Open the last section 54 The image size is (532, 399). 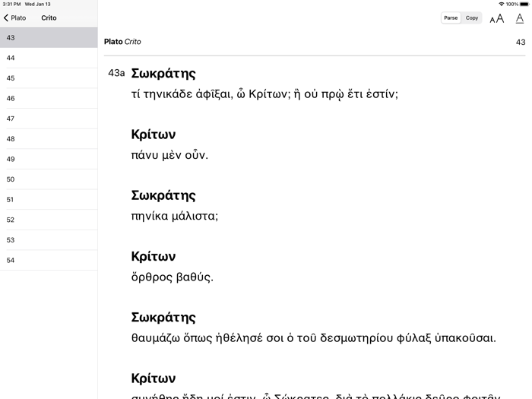[x=49, y=260]
